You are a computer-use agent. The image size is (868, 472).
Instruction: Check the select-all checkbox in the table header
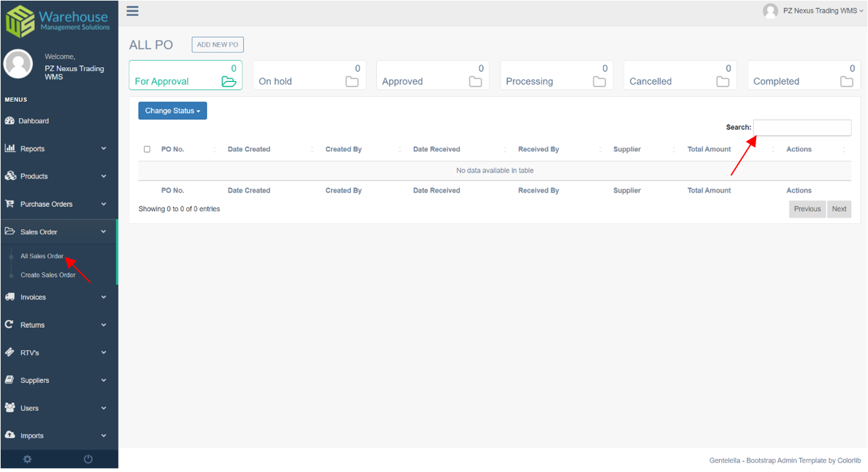coord(147,149)
